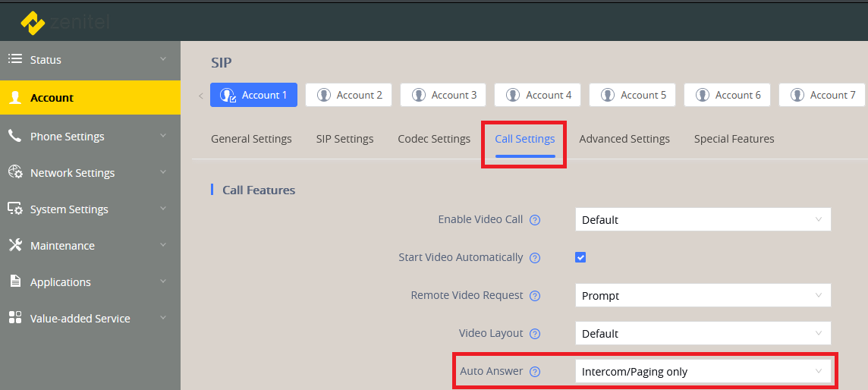Open the Video Layout dropdown
Image resolution: width=868 pixels, height=390 pixels.
[703, 333]
